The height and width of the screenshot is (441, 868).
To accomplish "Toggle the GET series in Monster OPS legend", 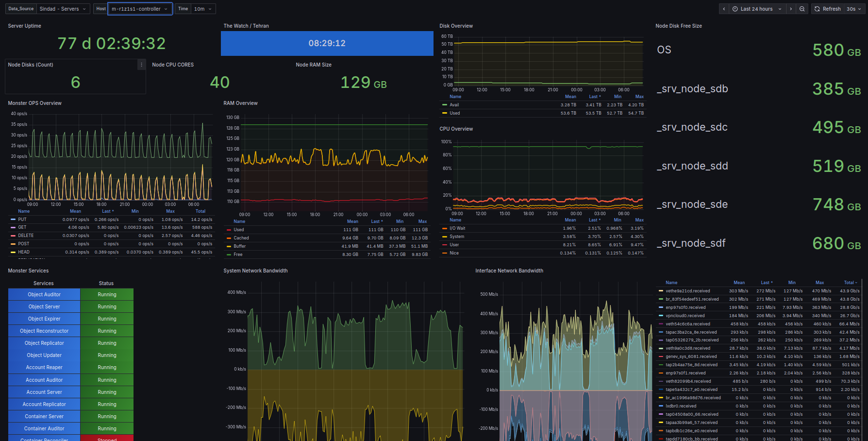I will pos(22,227).
